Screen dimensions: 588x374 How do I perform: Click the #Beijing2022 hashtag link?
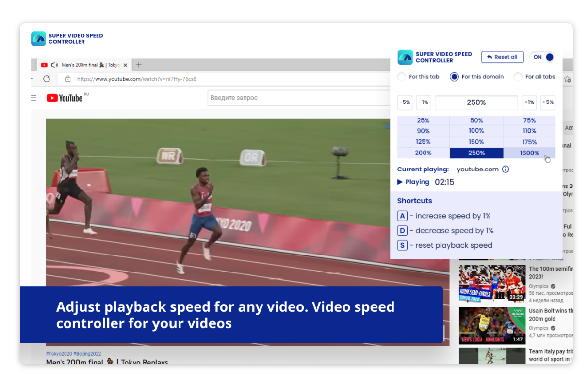click(x=87, y=354)
